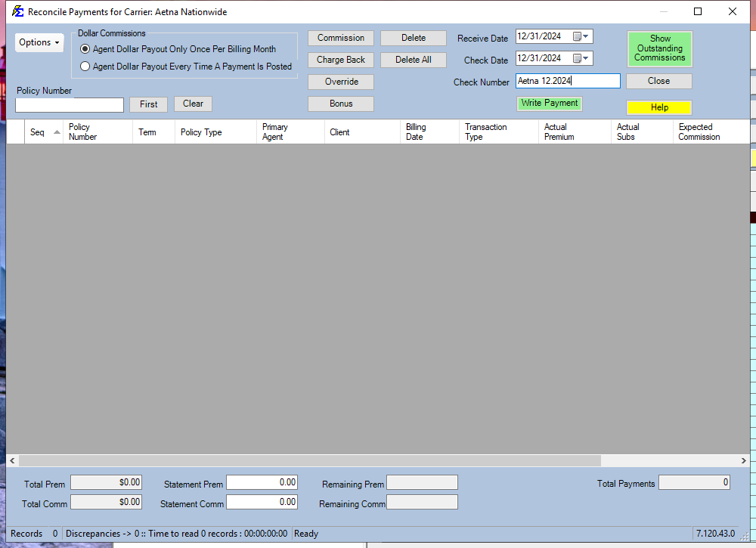Expand the Options dropdown menu

[x=39, y=42]
